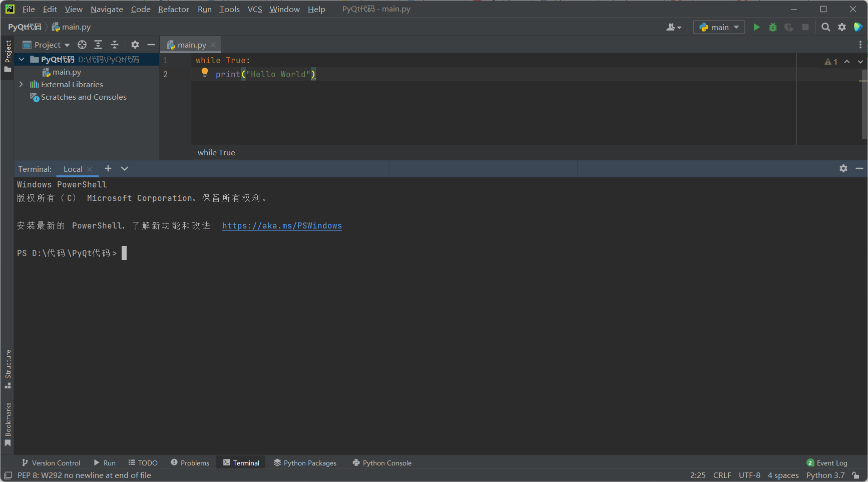The height and width of the screenshot is (482, 868).
Task: Toggle Terminal tool window button
Action: point(241,463)
